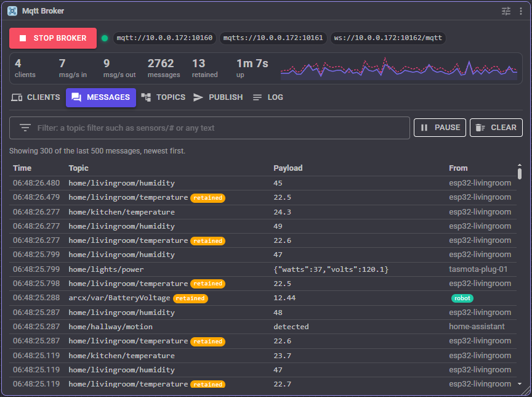Click the home-assistant sender
Viewport: 532px width, 397px height.
[x=477, y=327]
